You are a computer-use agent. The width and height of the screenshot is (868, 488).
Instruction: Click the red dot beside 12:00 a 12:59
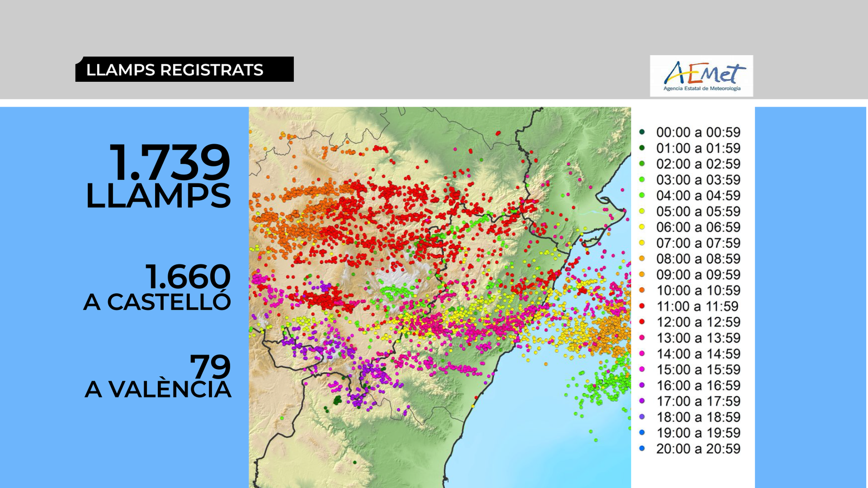(x=642, y=322)
